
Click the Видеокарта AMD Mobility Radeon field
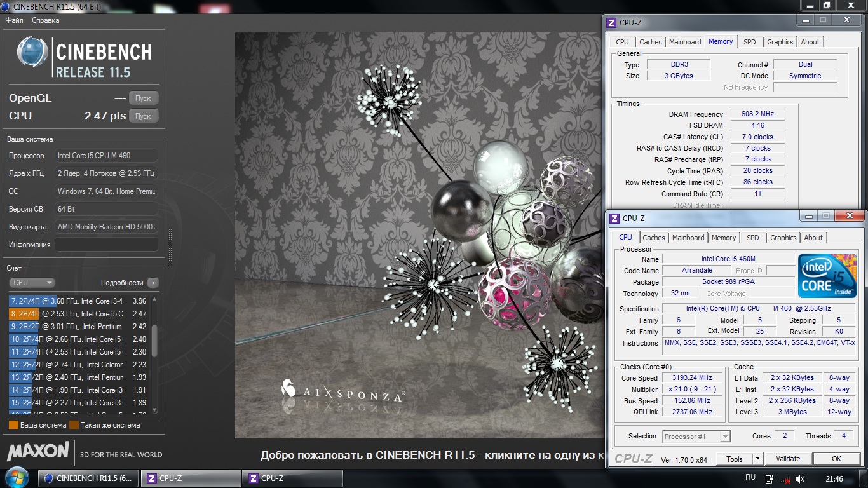106,227
